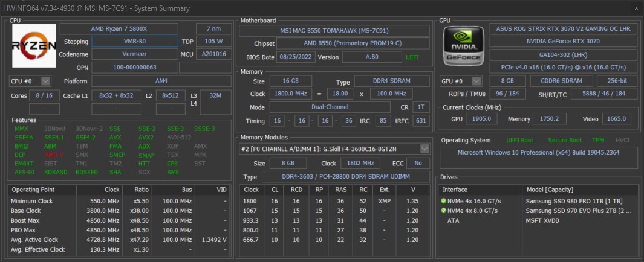Click the AVX-512 feature label
The width and height of the screenshot is (644, 262).
[179, 138]
